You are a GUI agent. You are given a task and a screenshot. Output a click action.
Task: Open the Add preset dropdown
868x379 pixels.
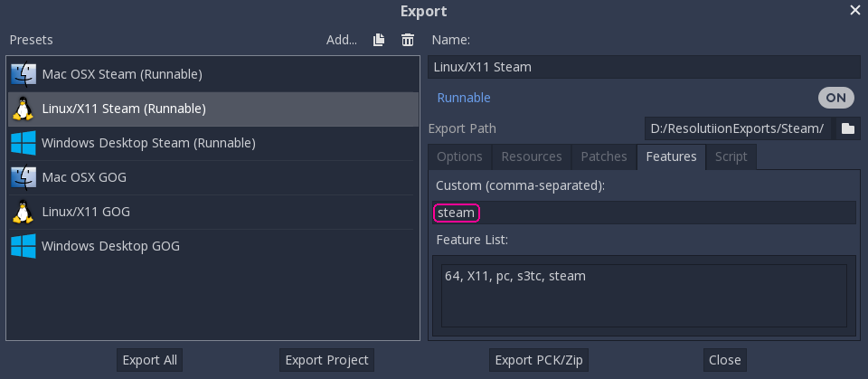tap(342, 40)
